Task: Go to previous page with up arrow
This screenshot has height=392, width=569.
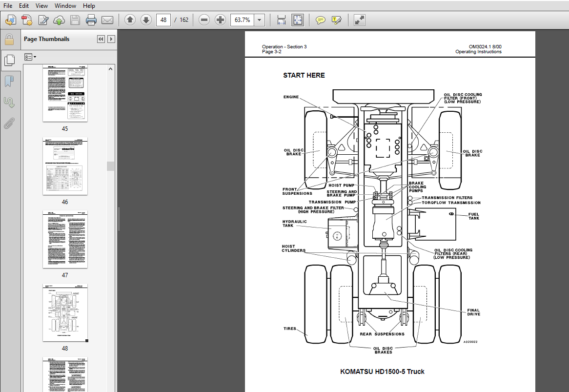Action: 130,20
